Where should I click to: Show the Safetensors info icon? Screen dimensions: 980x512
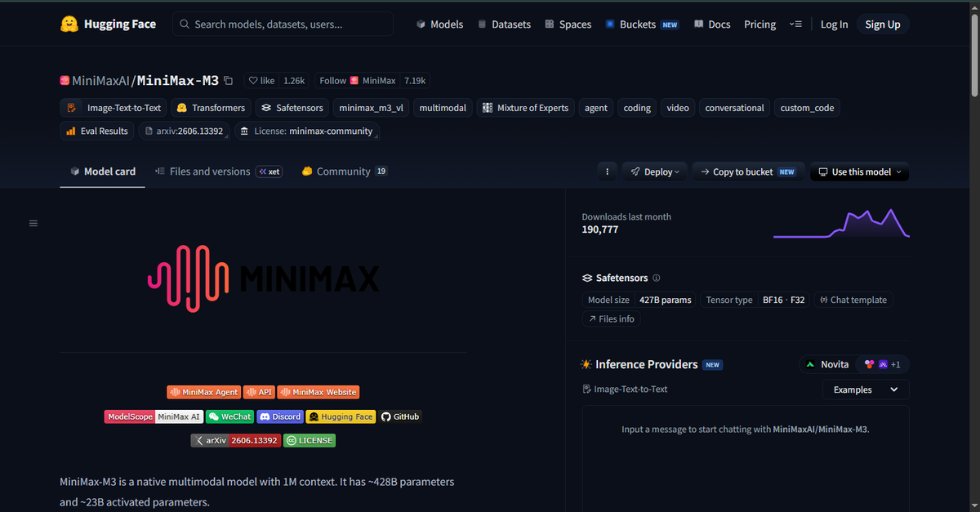(657, 278)
